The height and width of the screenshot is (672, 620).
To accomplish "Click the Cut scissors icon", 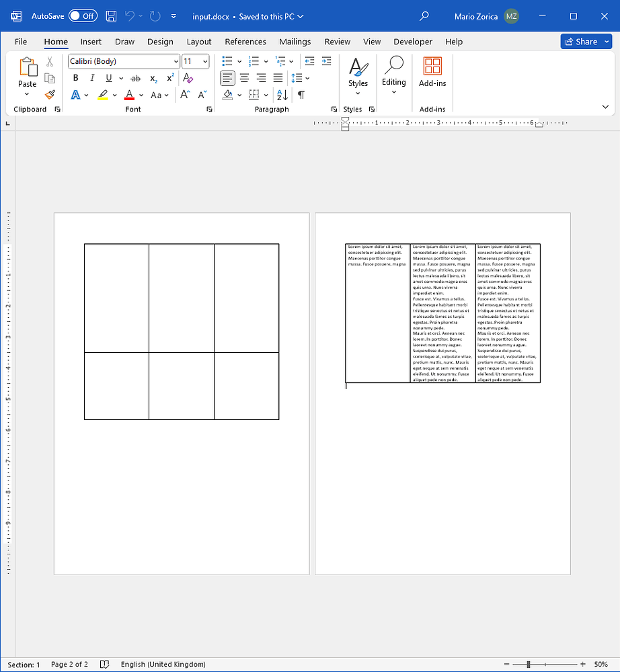I will click(50, 62).
